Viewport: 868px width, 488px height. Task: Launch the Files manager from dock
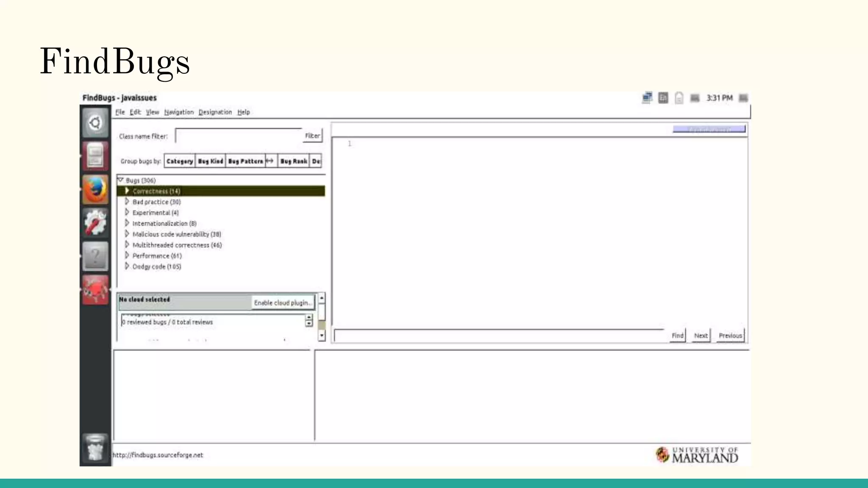tap(95, 156)
